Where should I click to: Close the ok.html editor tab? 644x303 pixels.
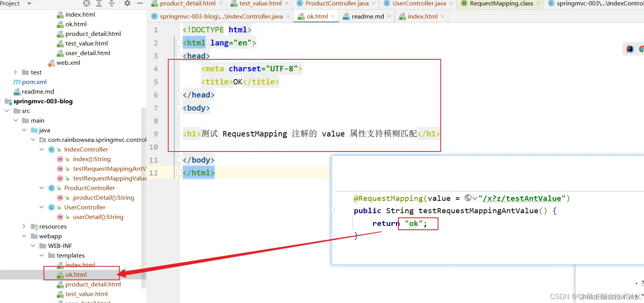click(x=333, y=17)
